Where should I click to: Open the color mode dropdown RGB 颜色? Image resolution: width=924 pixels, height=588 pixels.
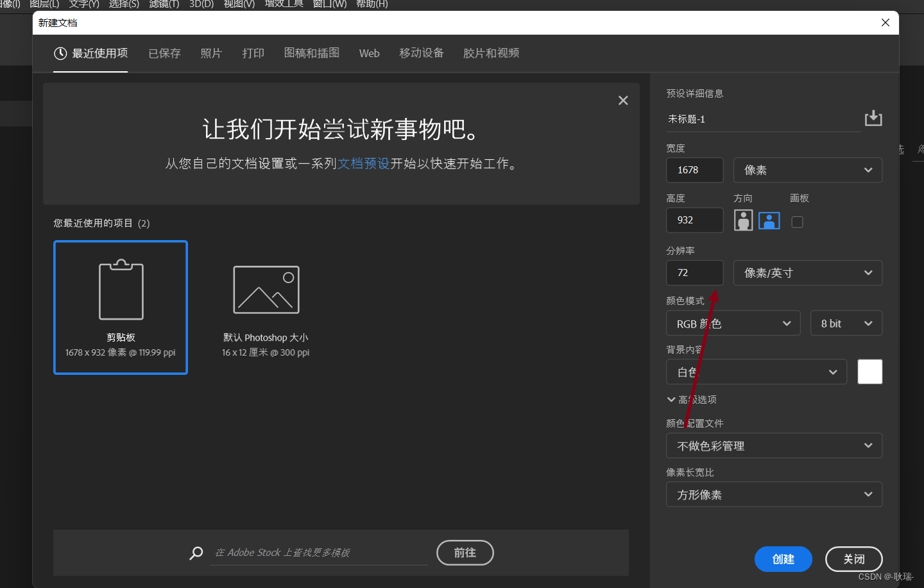pos(733,323)
